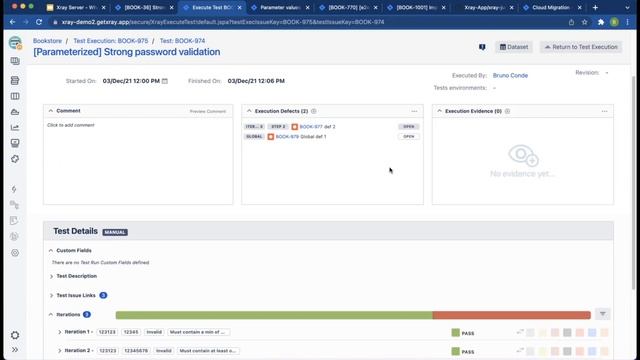Open the sidebar monitor icon

coord(15,143)
